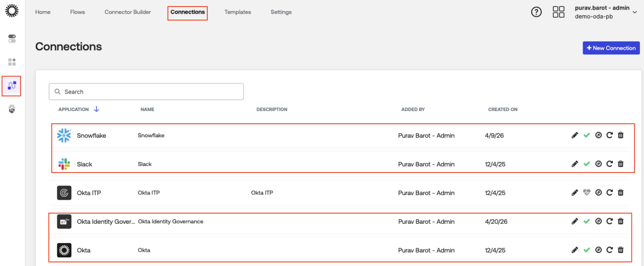Click the New Connection button
The width and height of the screenshot is (644, 266).
tap(611, 48)
